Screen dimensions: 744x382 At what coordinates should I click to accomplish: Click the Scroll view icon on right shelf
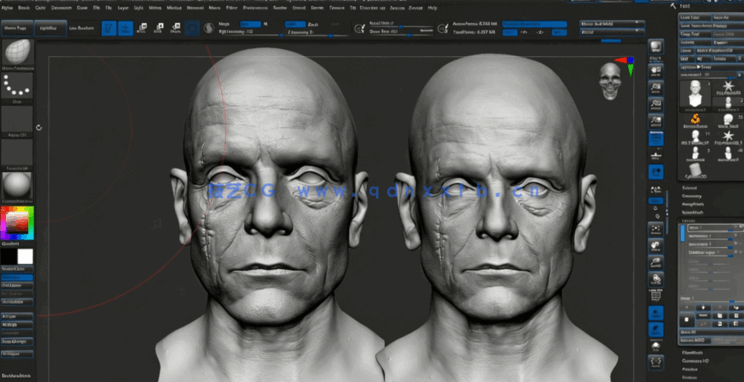click(x=656, y=72)
